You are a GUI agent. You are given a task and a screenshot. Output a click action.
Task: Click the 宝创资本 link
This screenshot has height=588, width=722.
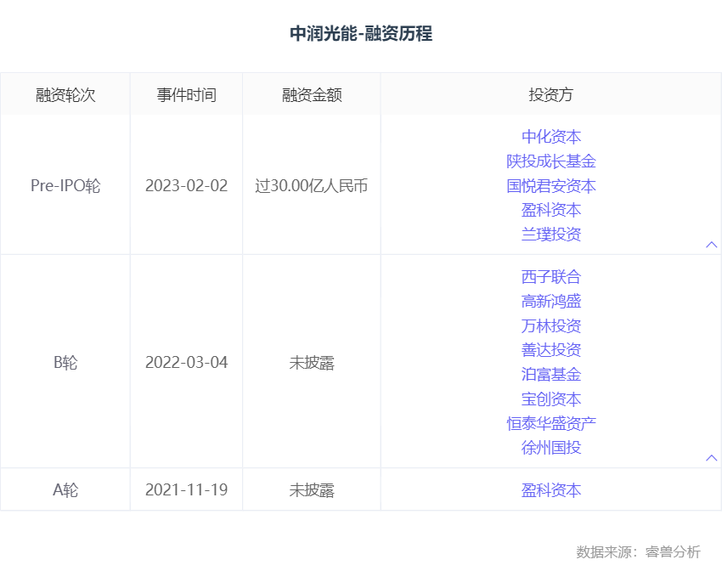[x=551, y=399]
